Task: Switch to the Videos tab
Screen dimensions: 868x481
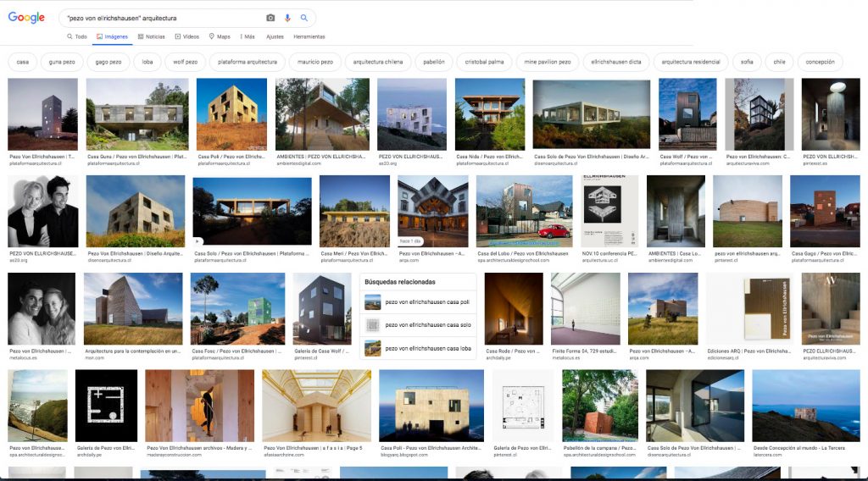Action: click(187, 36)
